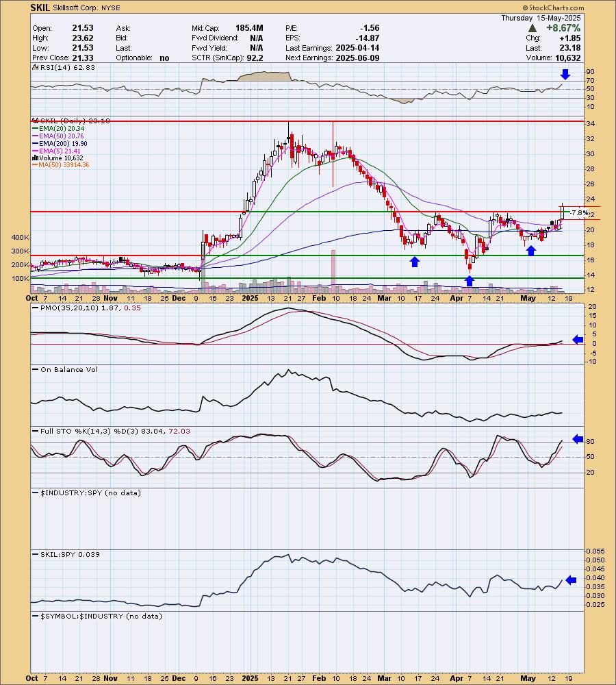Viewport: 616px width, 685px height.
Task: Click the SKIL (Daily) price panel label
Action: click(x=70, y=121)
